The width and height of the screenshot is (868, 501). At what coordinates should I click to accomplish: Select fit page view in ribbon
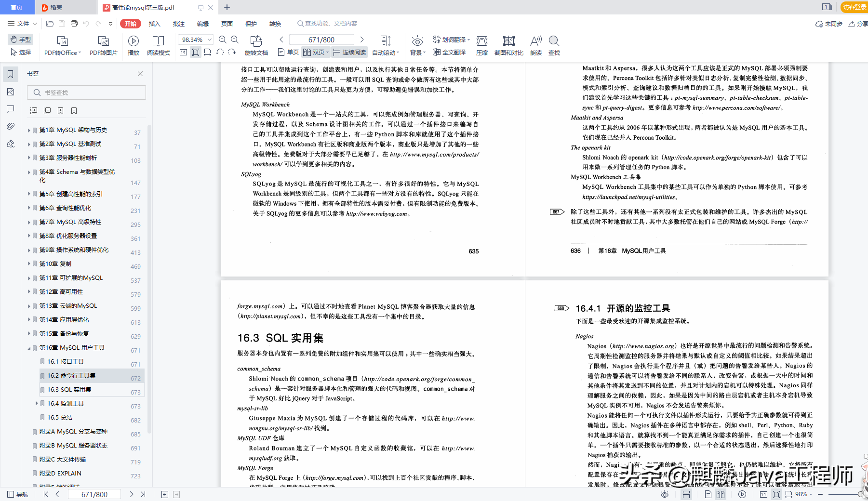[x=195, y=52]
